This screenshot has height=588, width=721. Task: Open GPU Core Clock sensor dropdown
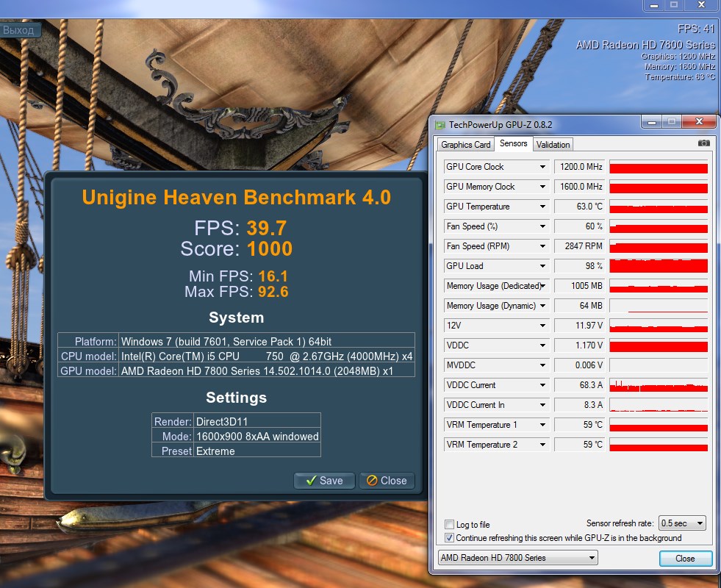point(542,167)
